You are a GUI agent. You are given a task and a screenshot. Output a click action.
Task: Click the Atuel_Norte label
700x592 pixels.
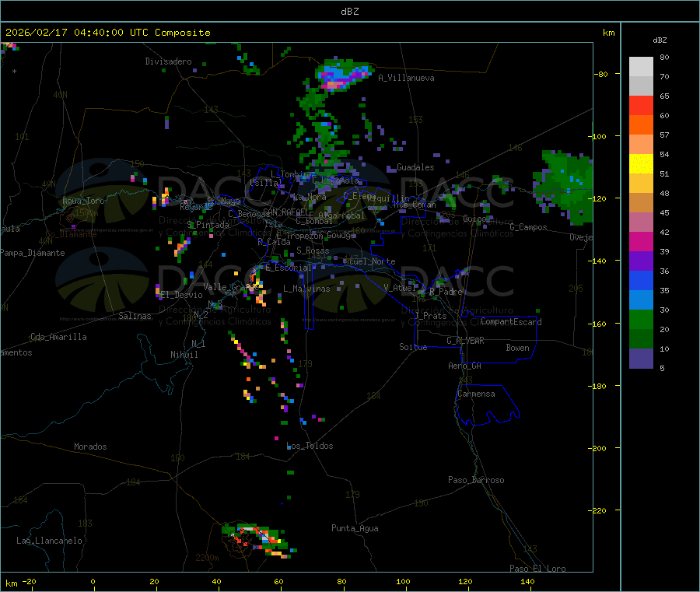coord(369,261)
